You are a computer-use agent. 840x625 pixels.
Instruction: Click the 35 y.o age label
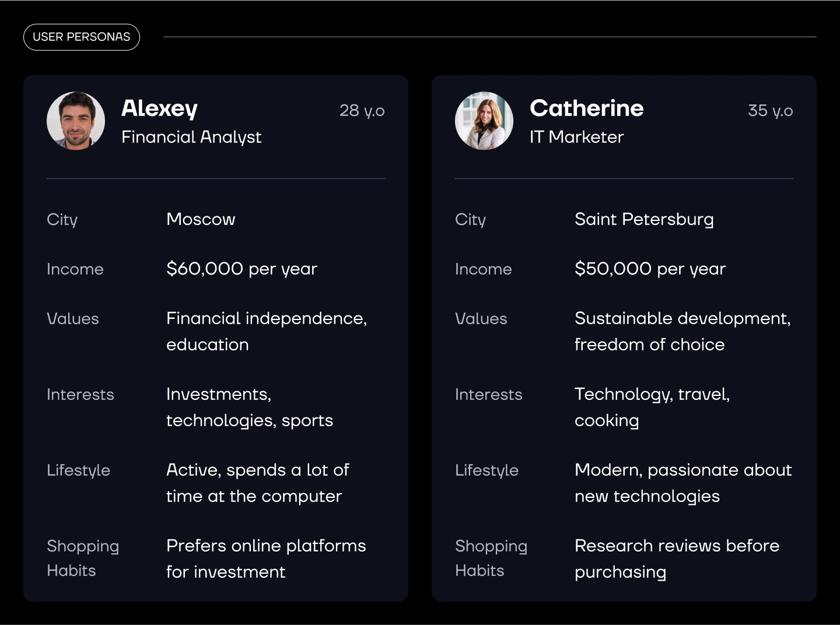point(770,111)
